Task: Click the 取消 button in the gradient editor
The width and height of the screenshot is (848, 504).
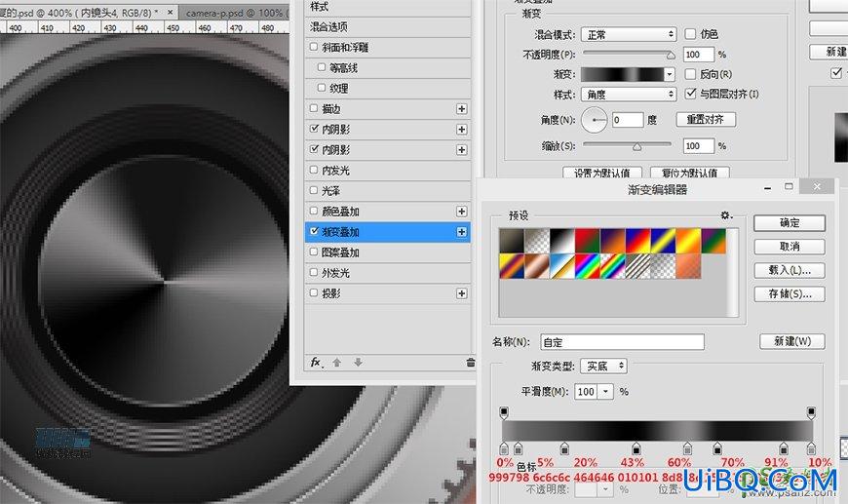Action: 790,247
